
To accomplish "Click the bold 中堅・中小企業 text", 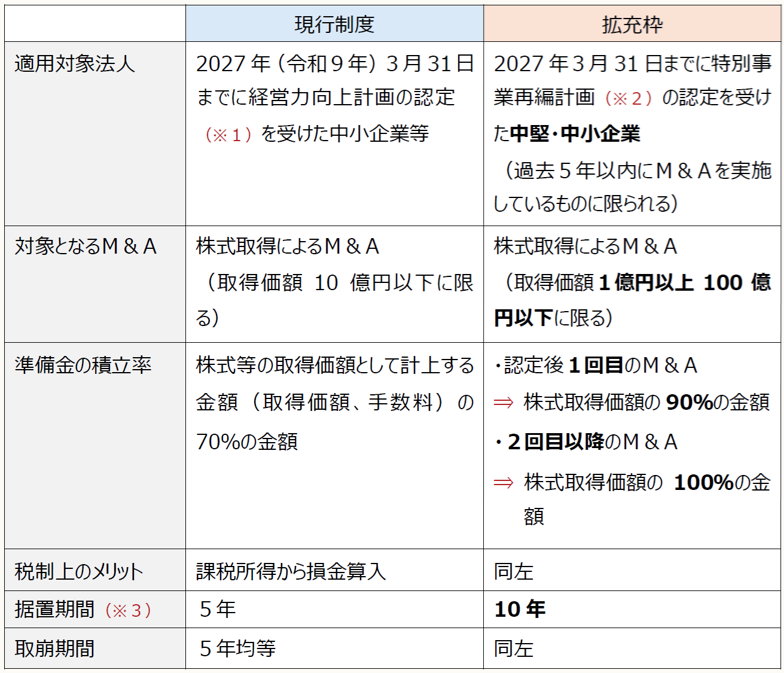I will [x=575, y=133].
